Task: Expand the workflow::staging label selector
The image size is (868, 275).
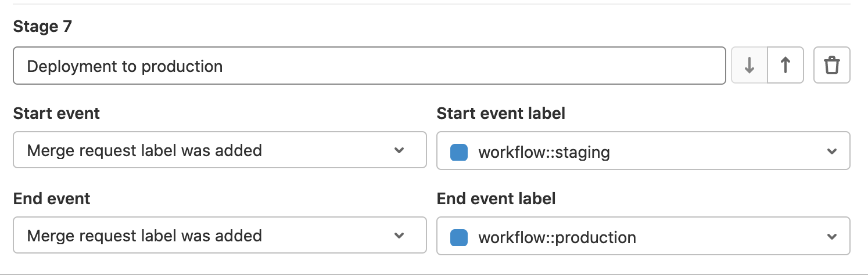Action: (643, 151)
